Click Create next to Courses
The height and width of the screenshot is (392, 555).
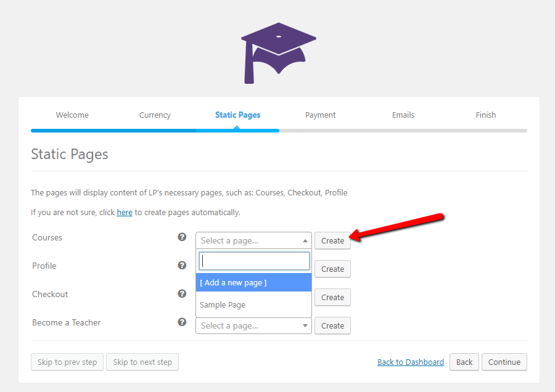point(332,240)
